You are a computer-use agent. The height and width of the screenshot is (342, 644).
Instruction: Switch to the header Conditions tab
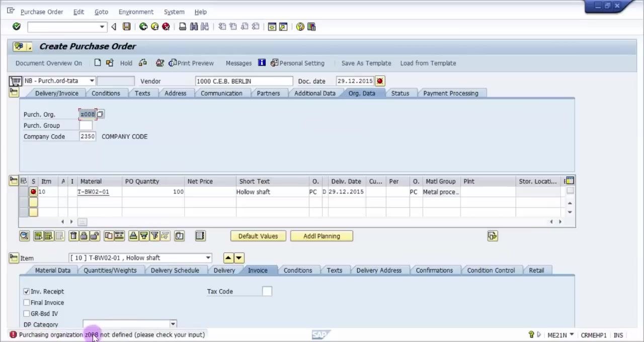click(106, 93)
